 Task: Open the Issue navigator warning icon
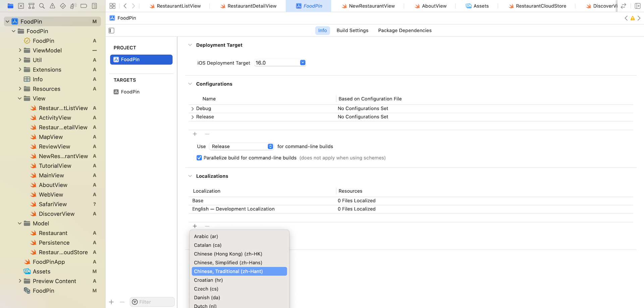[x=52, y=6]
